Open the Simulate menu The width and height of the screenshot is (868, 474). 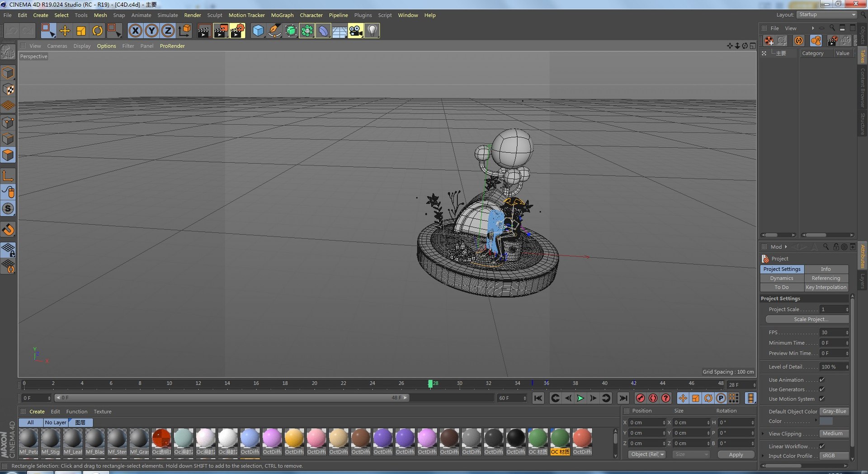click(x=168, y=15)
